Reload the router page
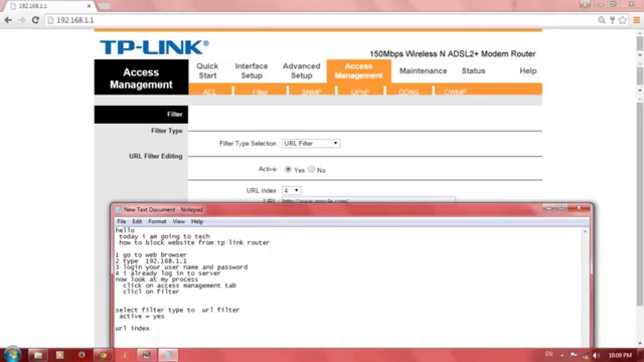Screen dimensions: 644x362 coord(35,20)
